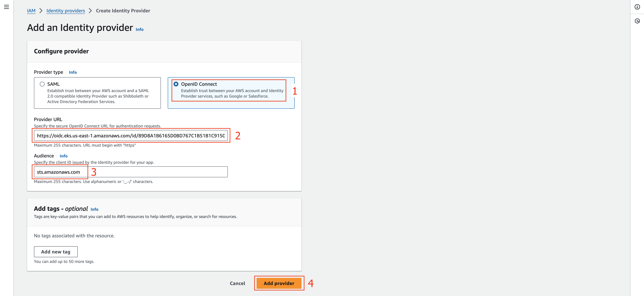Open the hamburger navigation menu

pyautogui.click(x=7, y=7)
